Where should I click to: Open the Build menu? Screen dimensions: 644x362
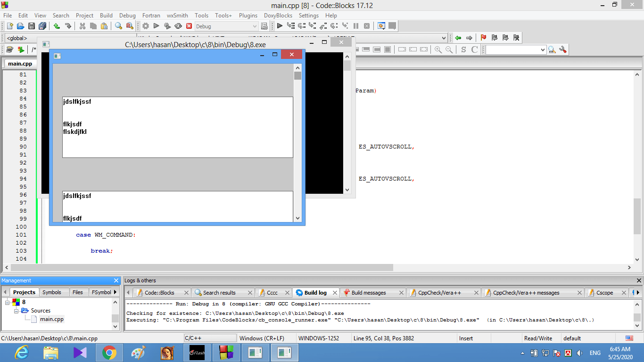[106, 16]
